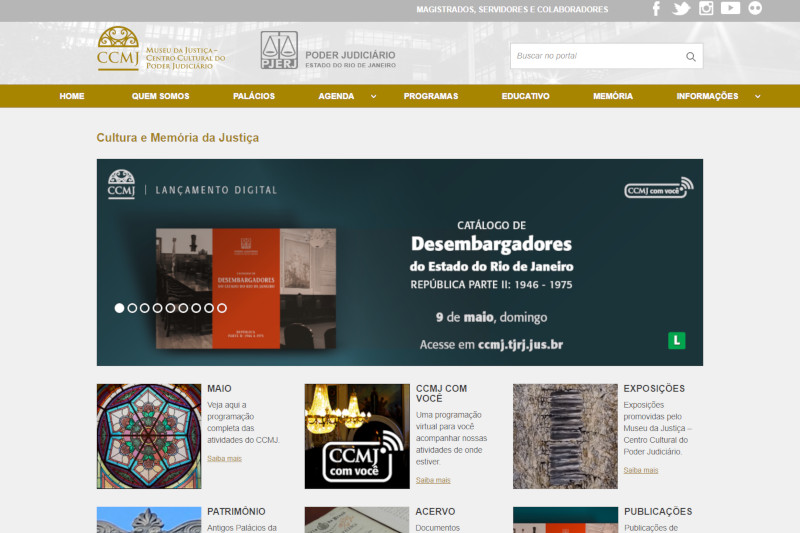Image resolution: width=800 pixels, height=533 pixels.
Task: Click Saiba mais under MAIO
Action: pos(224,459)
